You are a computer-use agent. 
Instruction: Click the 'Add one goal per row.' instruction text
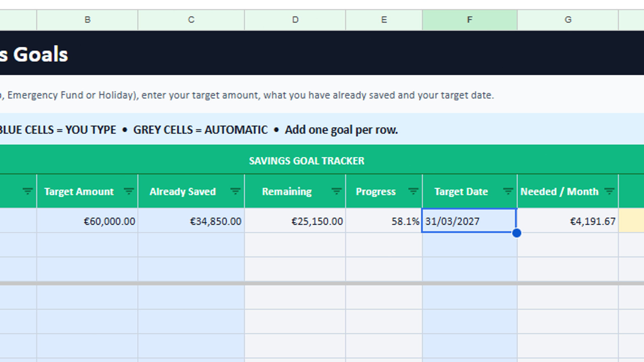pyautogui.click(x=341, y=130)
